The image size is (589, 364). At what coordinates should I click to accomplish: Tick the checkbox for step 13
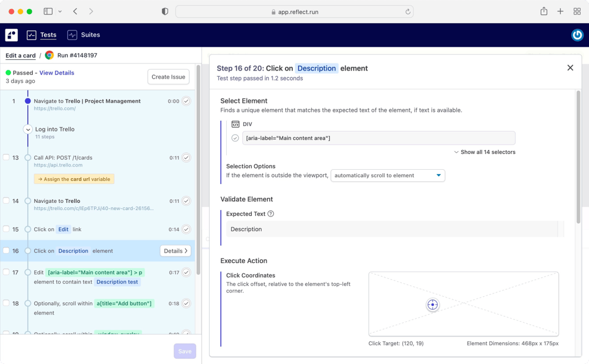tap(6, 157)
